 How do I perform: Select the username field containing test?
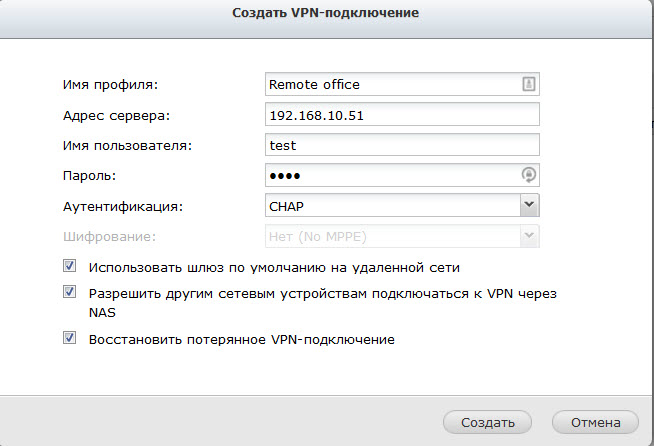tap(402, 145)
